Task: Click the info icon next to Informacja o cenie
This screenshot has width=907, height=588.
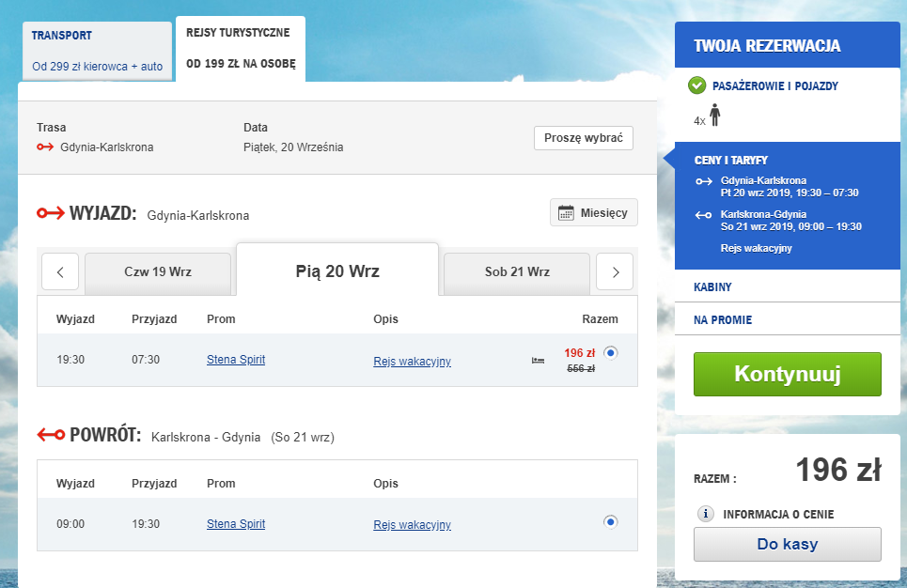Action: [x=705, y=514]
